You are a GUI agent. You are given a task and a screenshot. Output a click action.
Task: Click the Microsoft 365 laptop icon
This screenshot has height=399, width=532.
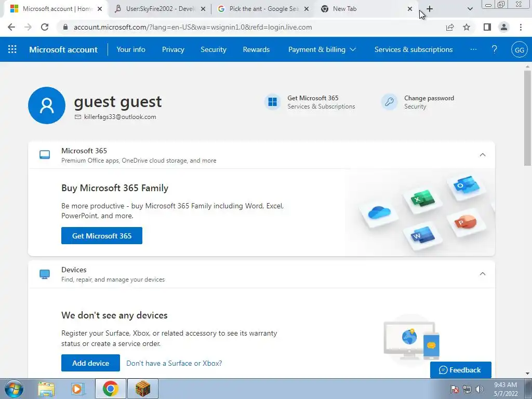(x=45, y=155)
